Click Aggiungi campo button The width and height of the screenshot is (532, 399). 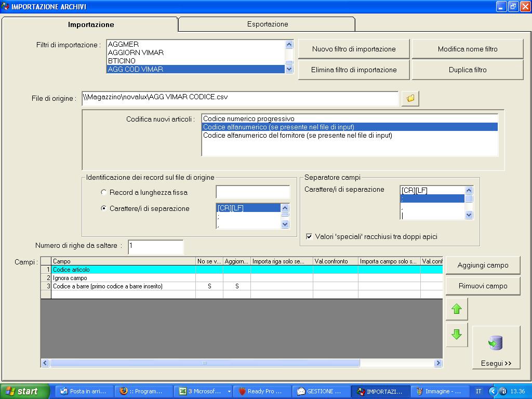(x=483, y=265)
